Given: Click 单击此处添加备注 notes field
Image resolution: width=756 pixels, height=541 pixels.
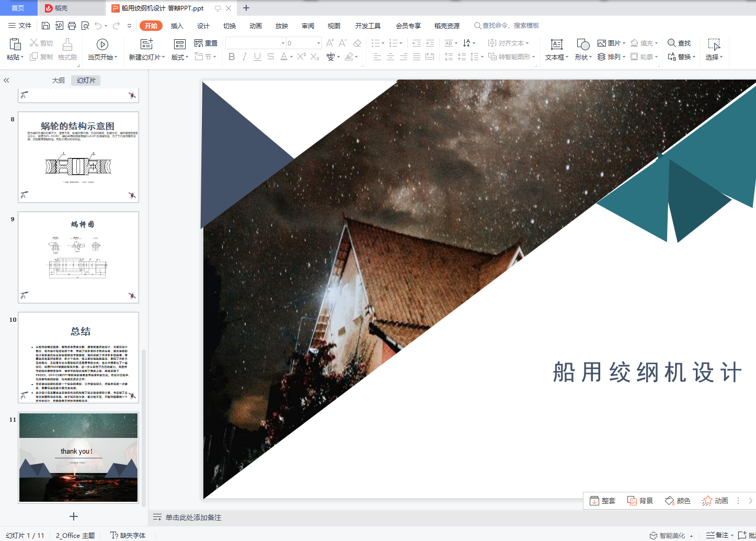Looking at the screenshot, I should coord(193,517).
